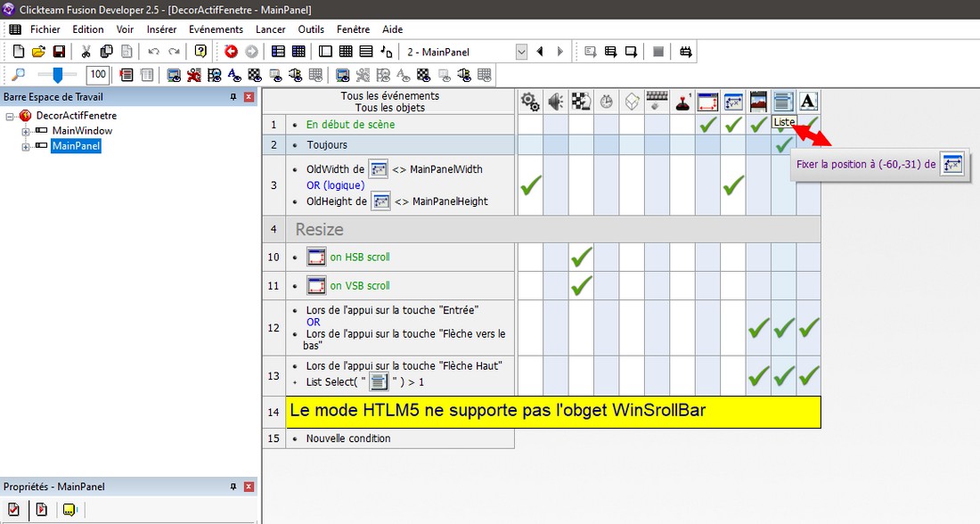Viewport: 980px width, 524px height.
Task: Adjust the zoom slider handle
Action: click(58, 75)
